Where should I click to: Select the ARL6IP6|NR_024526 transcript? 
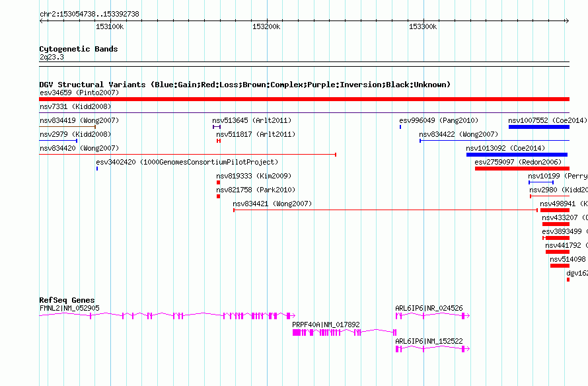433,316
